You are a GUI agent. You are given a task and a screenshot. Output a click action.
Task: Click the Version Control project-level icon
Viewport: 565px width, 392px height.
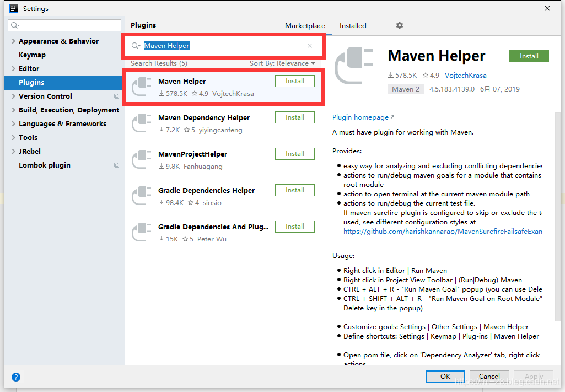[116, 96]
